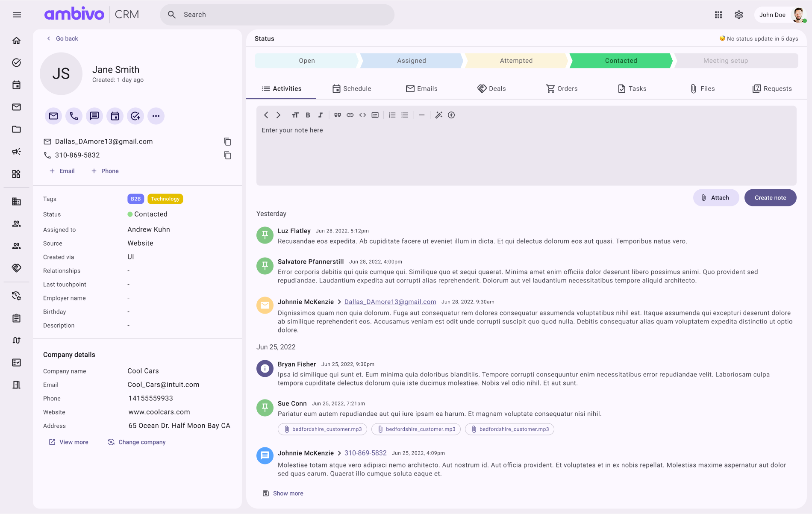
Task: Open the Deals tab
Action: (492, 88)
